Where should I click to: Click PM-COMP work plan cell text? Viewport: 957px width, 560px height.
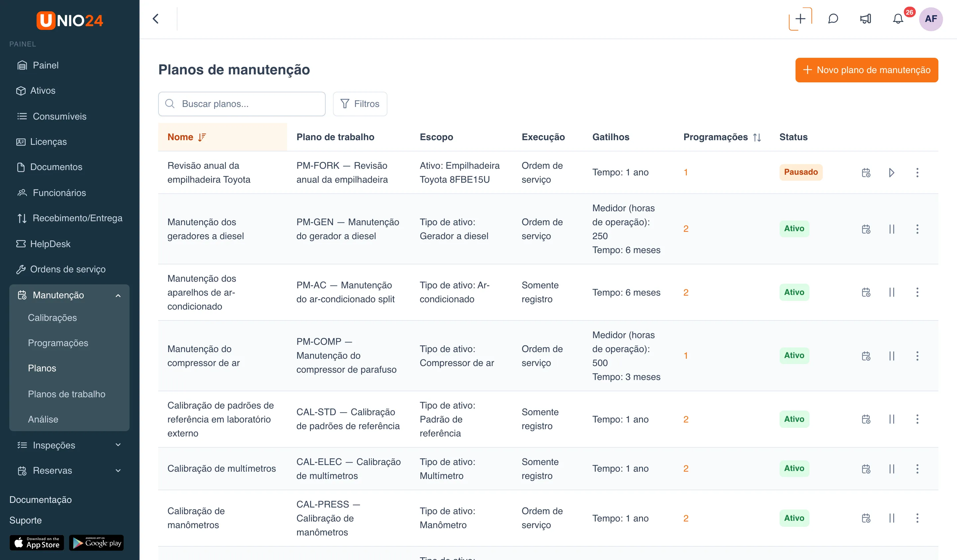coord(346,356)
